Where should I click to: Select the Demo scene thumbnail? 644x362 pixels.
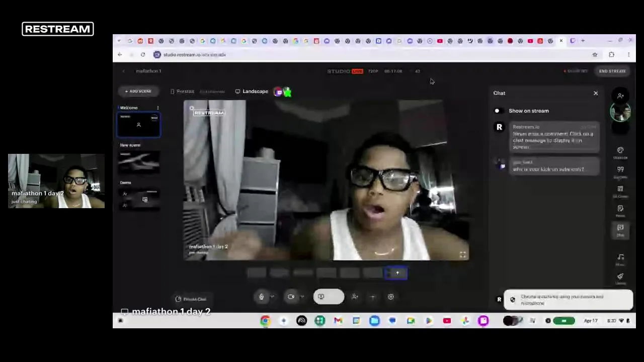pyautogui.click(x=139, y=199)
